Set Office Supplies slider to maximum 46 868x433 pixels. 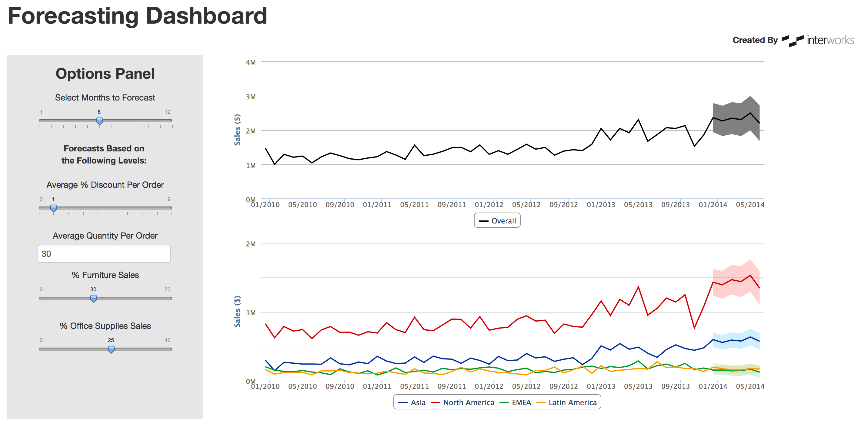point(172,349)
